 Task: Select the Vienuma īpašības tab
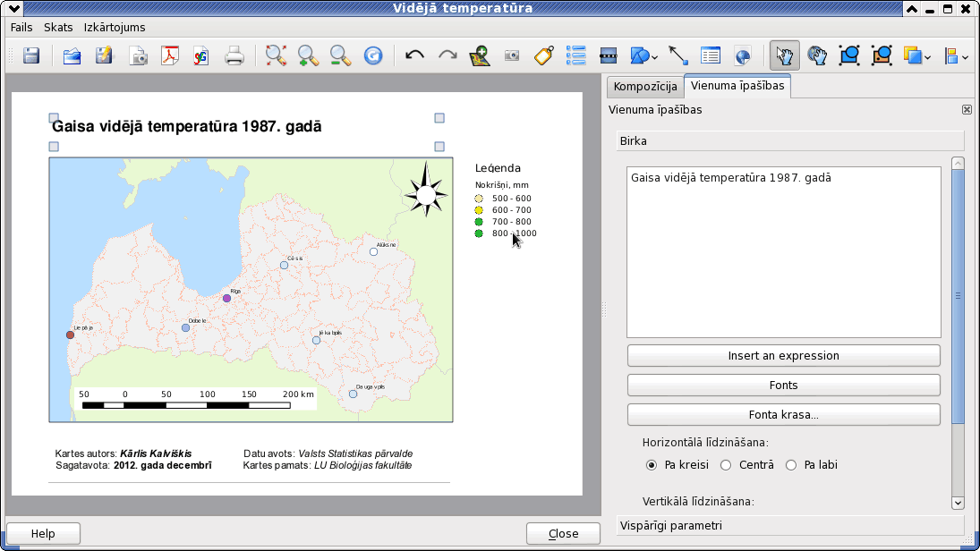pos(737,86)
